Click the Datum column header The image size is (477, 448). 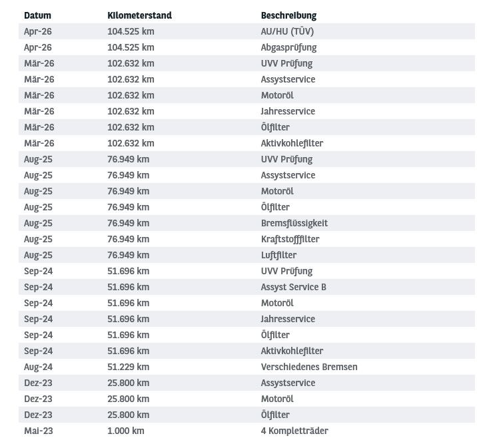click(37, 15)
